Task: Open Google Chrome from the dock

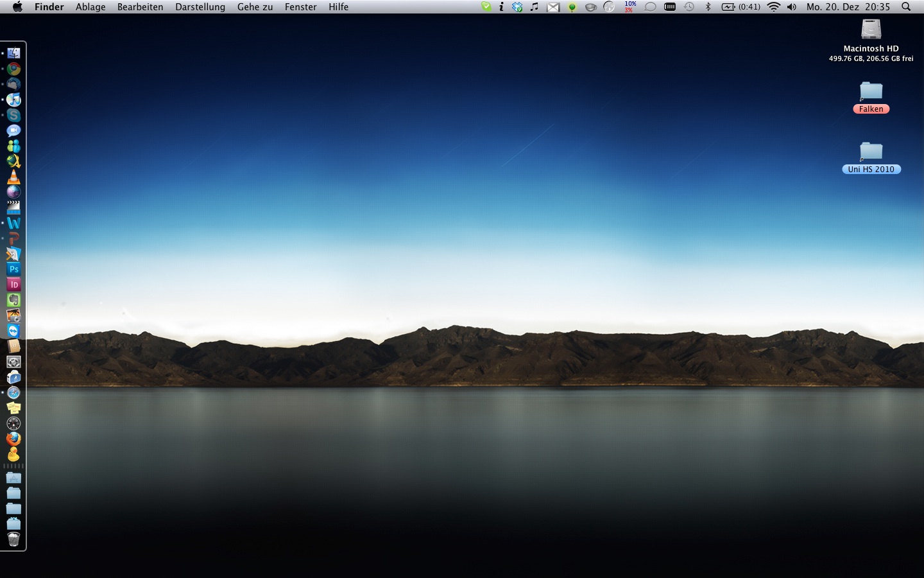Action: pos(13,69)
